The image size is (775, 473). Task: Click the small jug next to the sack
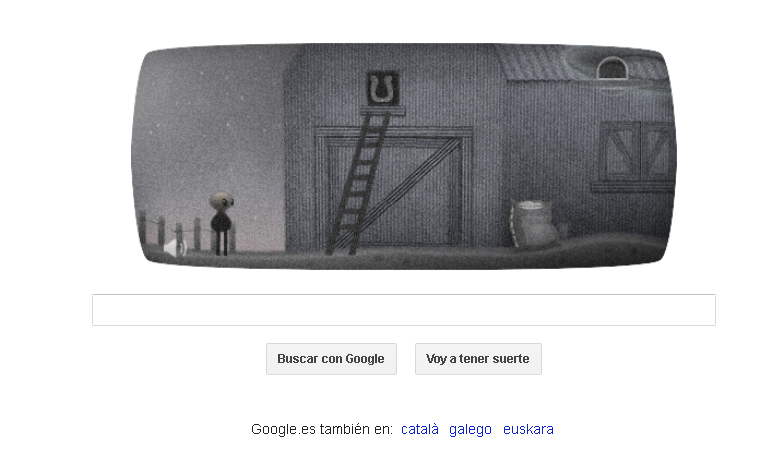pyautogui.click(x=563, y=229)
